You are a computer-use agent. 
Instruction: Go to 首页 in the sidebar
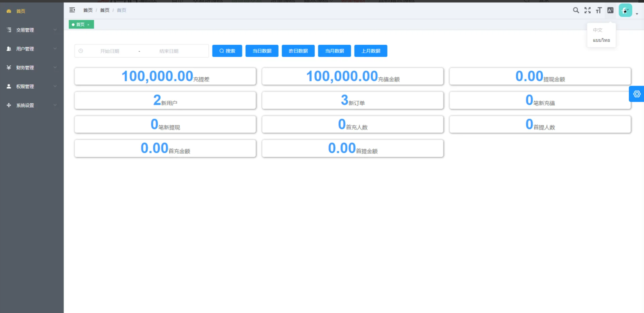(21, 11)
